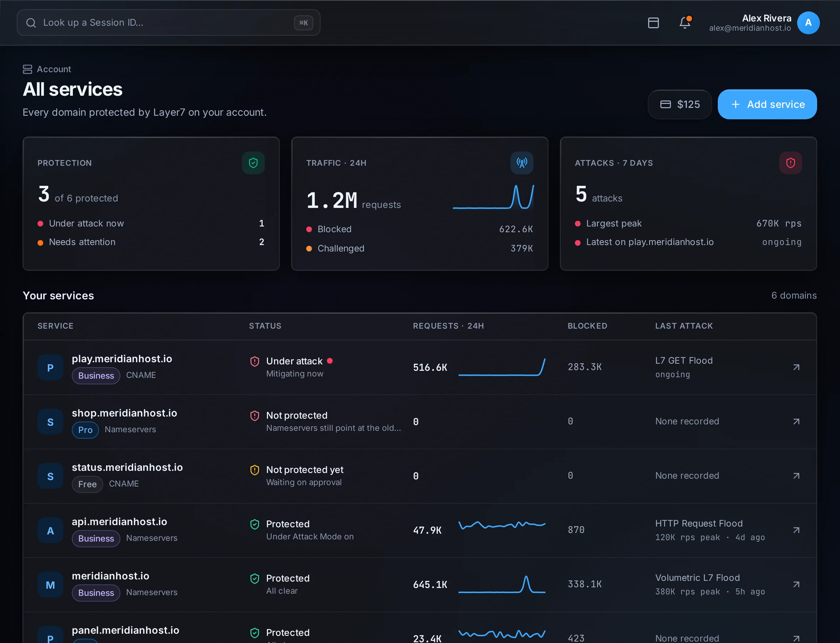Click the Pro badge under shop.meridianhost.io

click(85, 430)
